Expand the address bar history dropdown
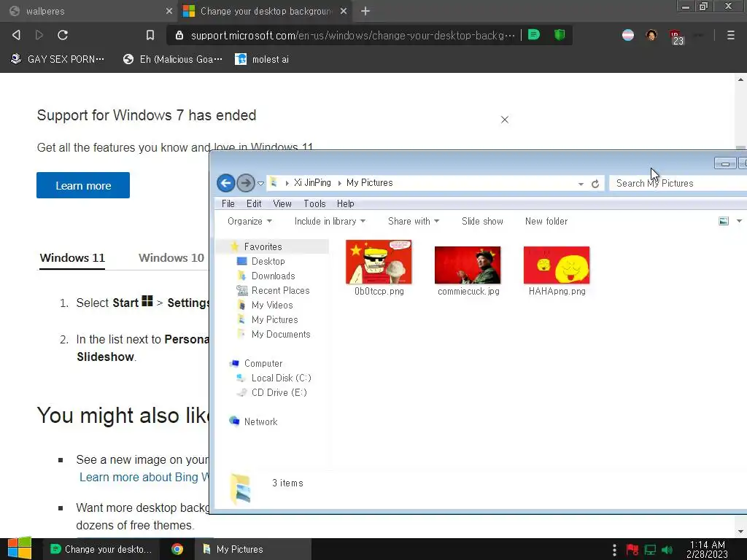 pyautogui.click(x=581, y=184)
